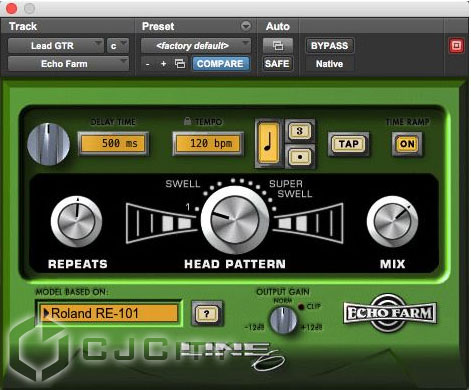Click the output CLIP indicator LED
471x390 pixels.
coord(301,306)
